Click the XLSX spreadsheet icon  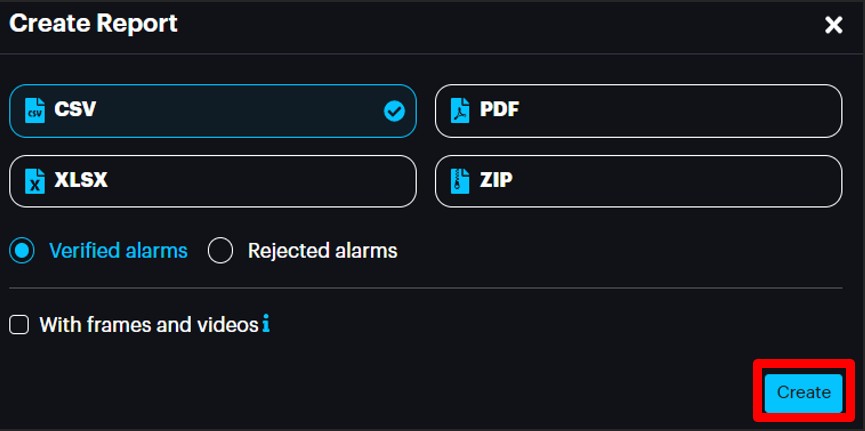[x=35, y=182]
